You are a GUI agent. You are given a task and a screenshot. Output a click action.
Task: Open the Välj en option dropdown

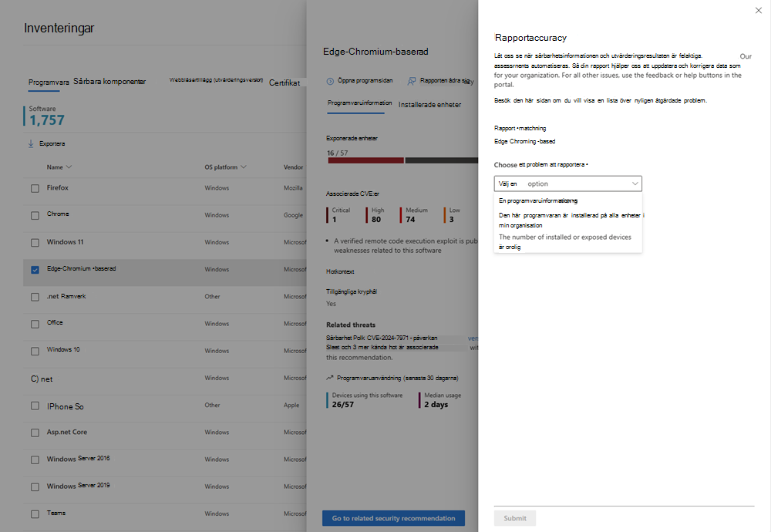pos(568,184)
